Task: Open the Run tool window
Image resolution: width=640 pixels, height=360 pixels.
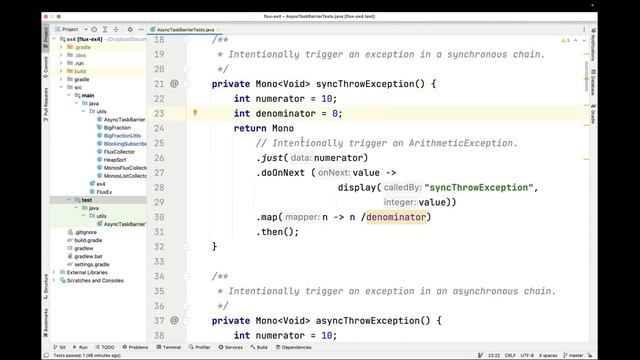Action: tap(80, 347)
